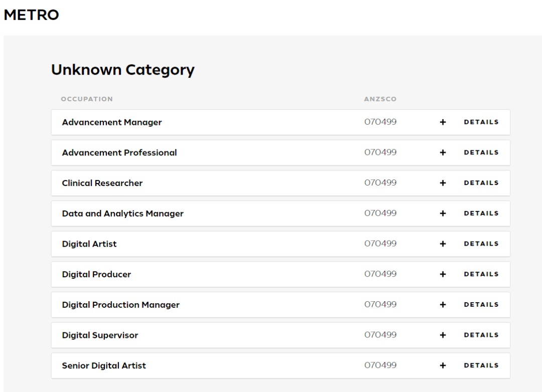The image size is (542, 392).
Task: Expand Details for Clinical Researcher
Action: click(x=481, y=183)
